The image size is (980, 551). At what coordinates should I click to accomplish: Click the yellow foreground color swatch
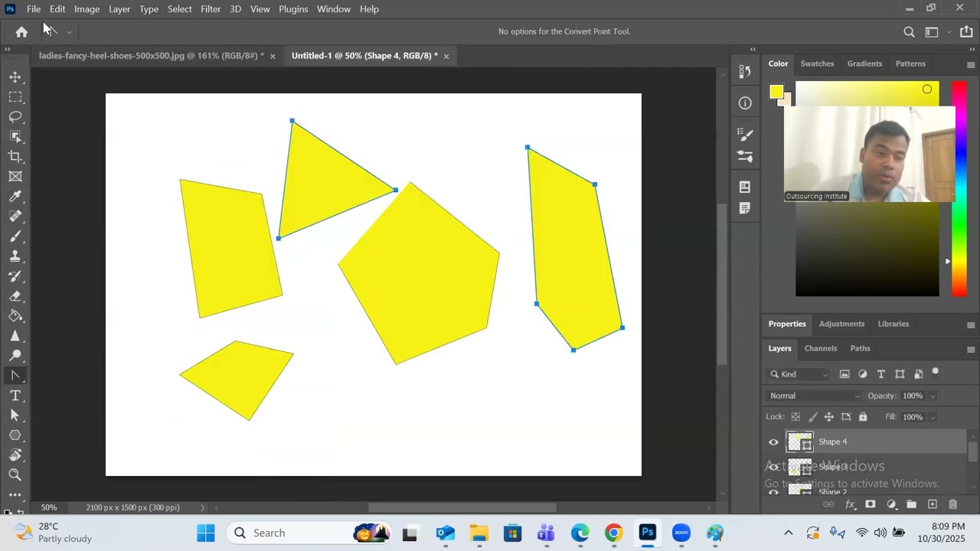point(776,92)
